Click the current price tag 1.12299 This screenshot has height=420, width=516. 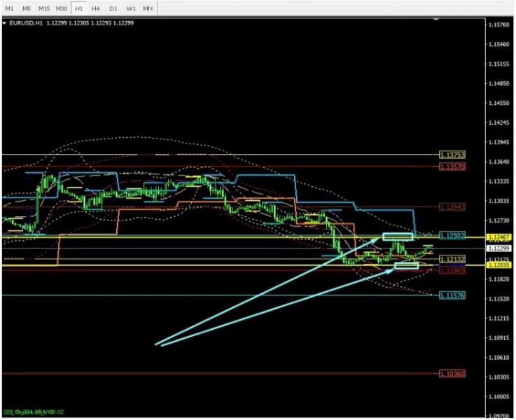[498, 248]
